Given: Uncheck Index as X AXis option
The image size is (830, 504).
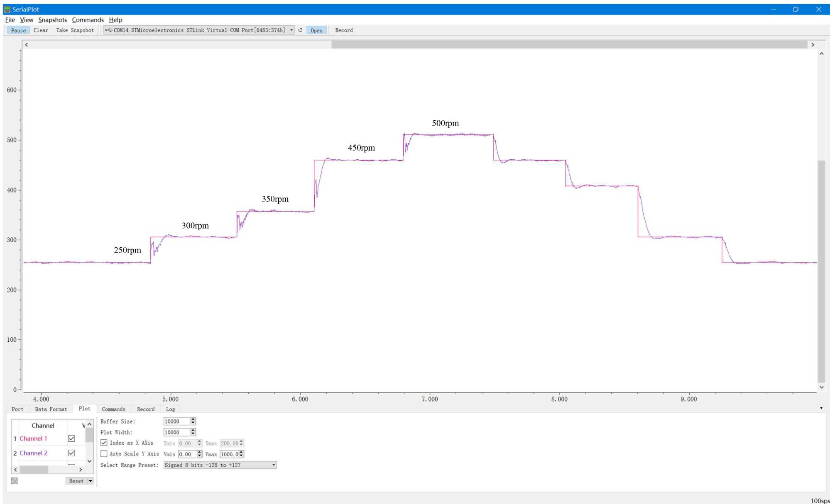Looking at the screenshot, I should coord(104,443).
